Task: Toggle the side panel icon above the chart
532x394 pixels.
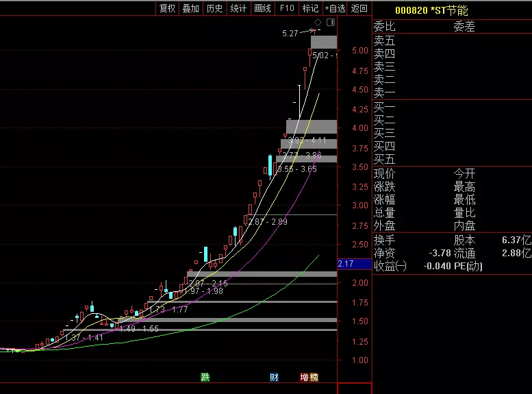Action: pos(331,23)
